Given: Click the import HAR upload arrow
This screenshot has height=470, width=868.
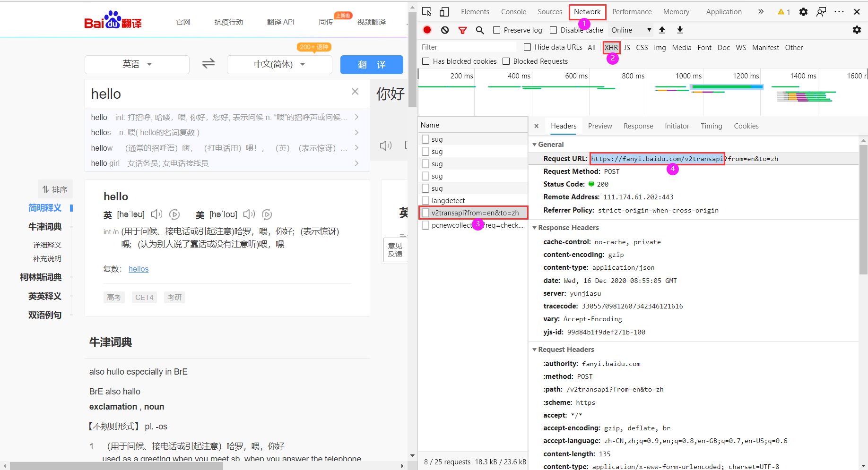Looking at the screenshot, I should (x=662, y=30).
